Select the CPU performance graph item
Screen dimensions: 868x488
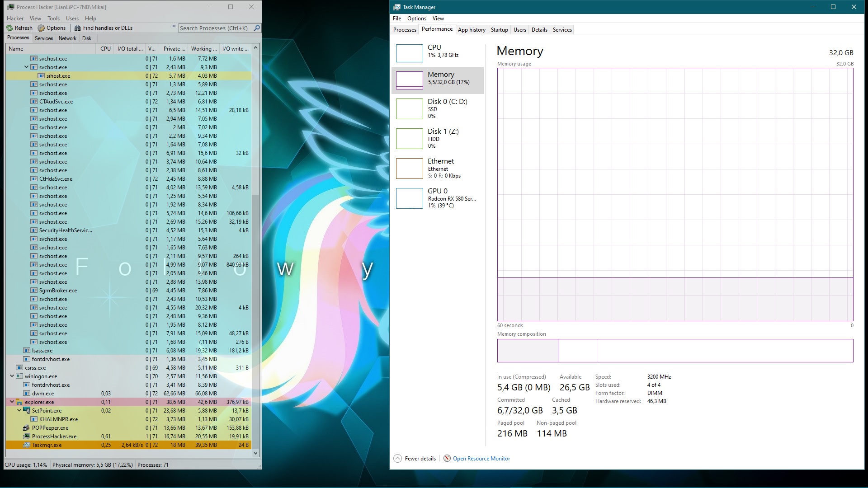[x=409, y=53]
